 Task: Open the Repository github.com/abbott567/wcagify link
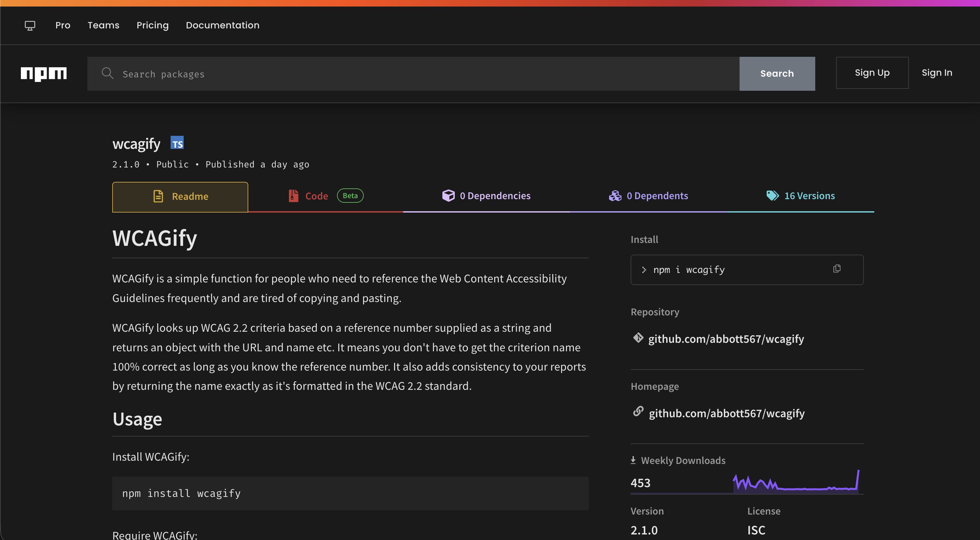(726, 339)
